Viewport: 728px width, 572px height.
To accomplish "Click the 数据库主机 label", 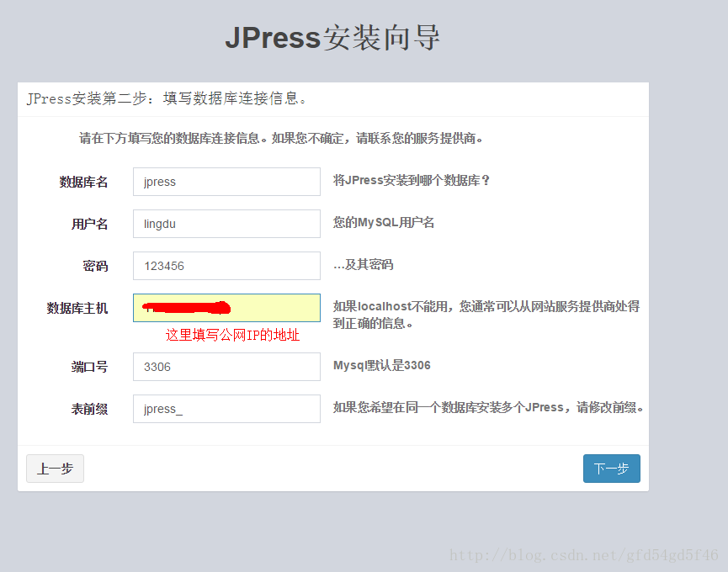I will 77,308.
